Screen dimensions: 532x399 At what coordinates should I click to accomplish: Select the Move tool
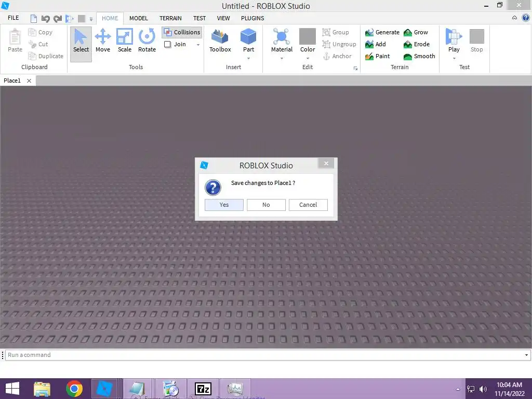(103, 41)
